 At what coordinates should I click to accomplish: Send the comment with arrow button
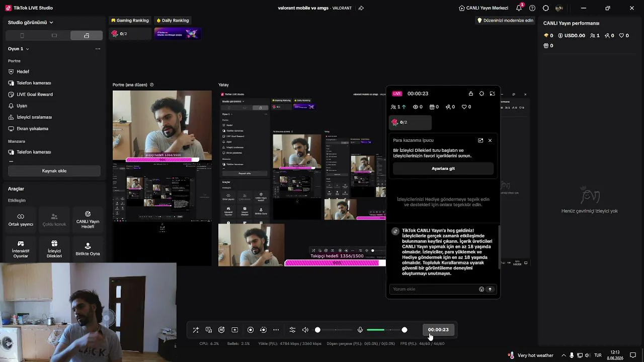pyautogui.click(x=490, y=289)
